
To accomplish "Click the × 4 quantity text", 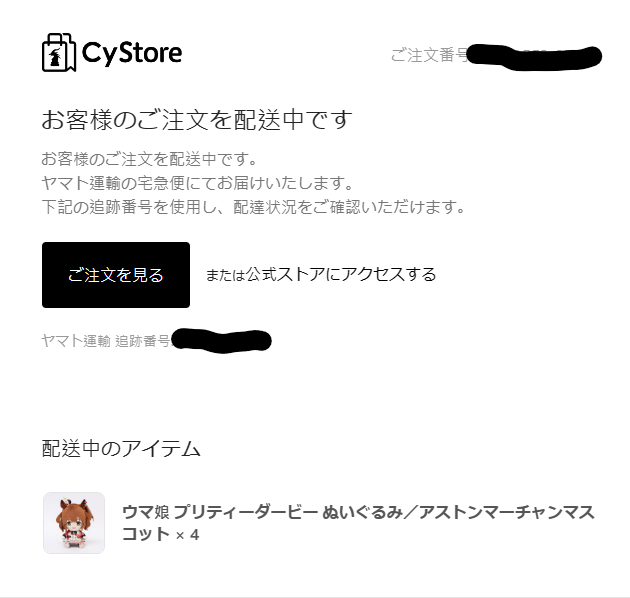I will [x=187, y=535].
